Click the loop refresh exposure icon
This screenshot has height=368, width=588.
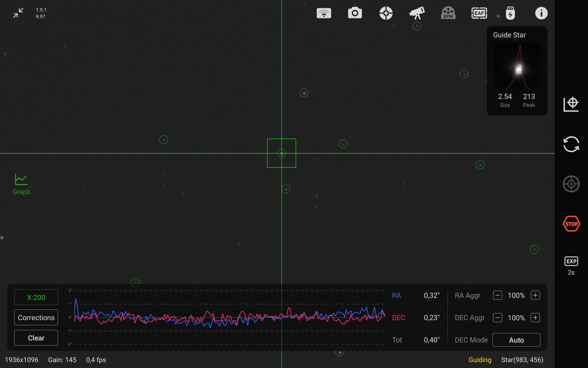(x=571, y=144)
